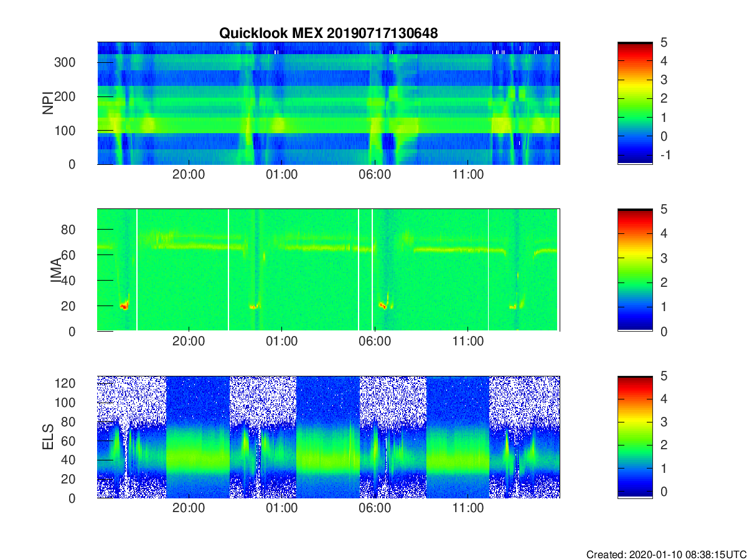Click the title "Quicklook MEX 20190717130648"
This screenshot has width=747, height=560.
pos(328,34)
